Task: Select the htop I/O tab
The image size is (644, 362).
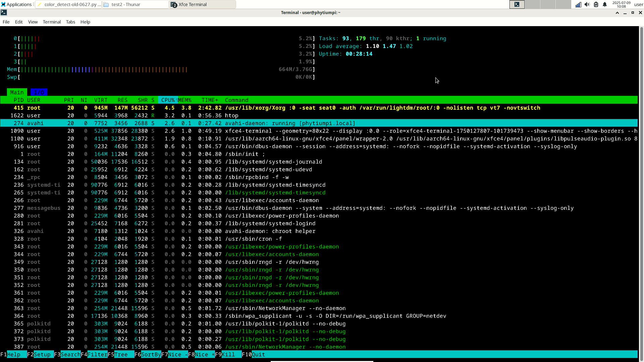Action: pyautogui.click(x=39, y=92)
